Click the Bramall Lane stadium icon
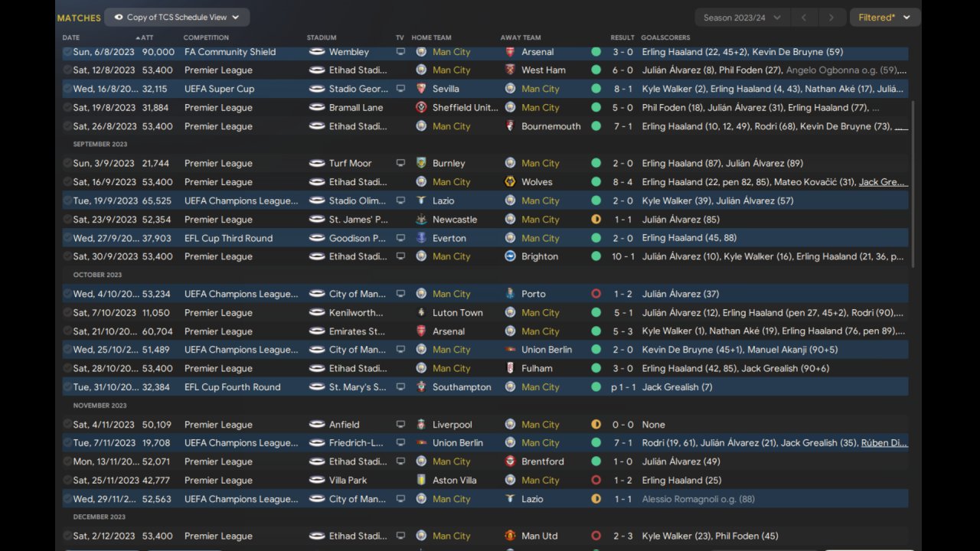 pyautogui.click(x=317, y=108)
